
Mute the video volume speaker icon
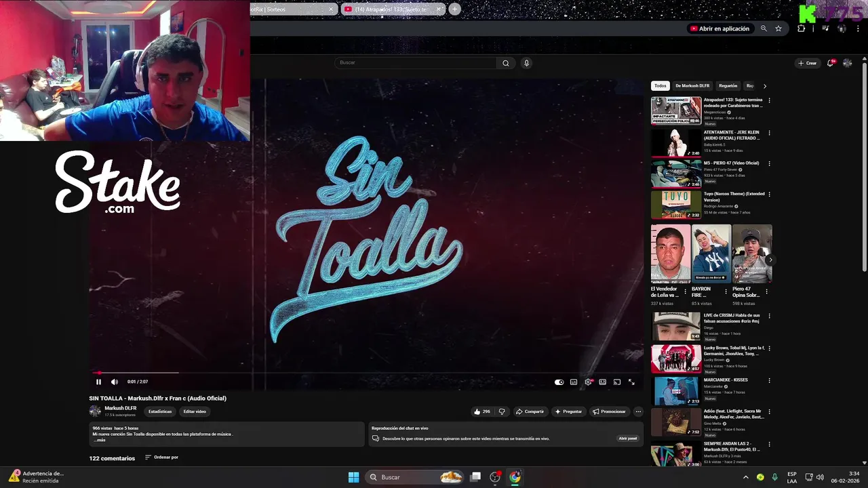[115, 382]
